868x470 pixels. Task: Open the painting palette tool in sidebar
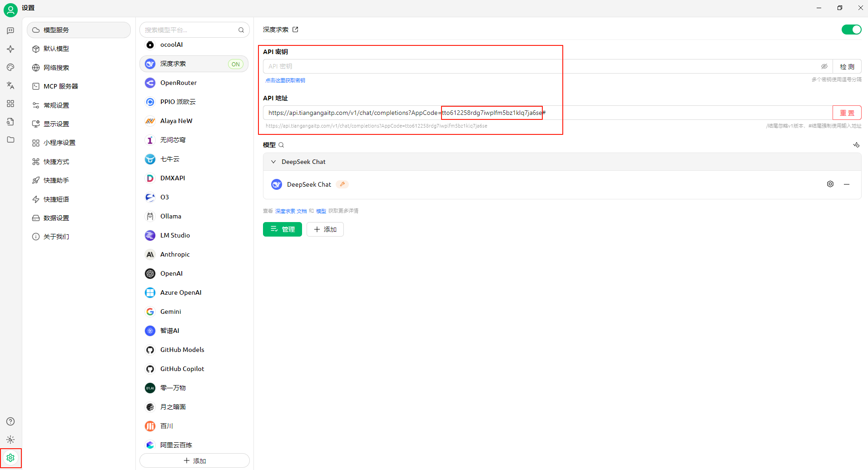[x=10, y=67]
